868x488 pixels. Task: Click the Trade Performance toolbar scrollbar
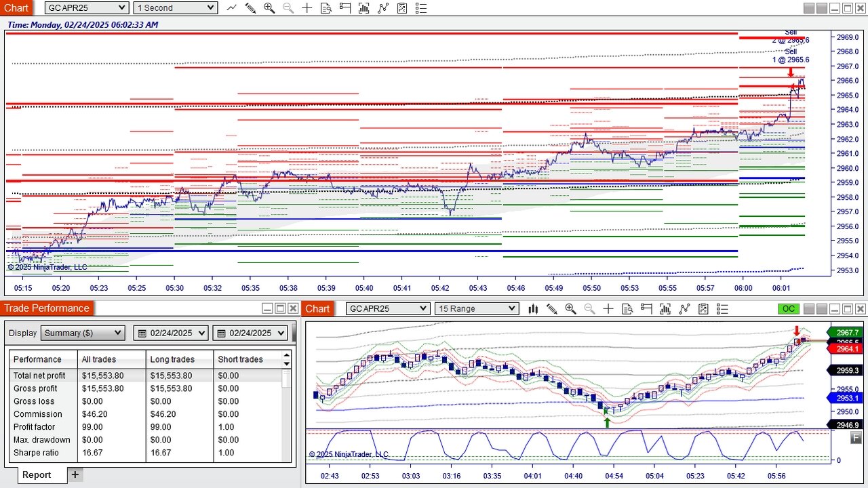[x=294, y=333]
